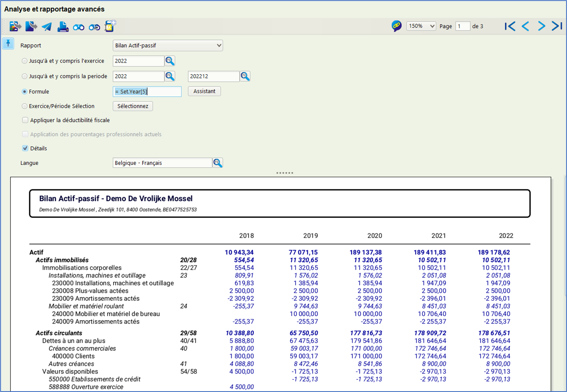Select 'Exercice/Période Sélection' radio option
Screen dimensions: 567x392
[24, 106]
